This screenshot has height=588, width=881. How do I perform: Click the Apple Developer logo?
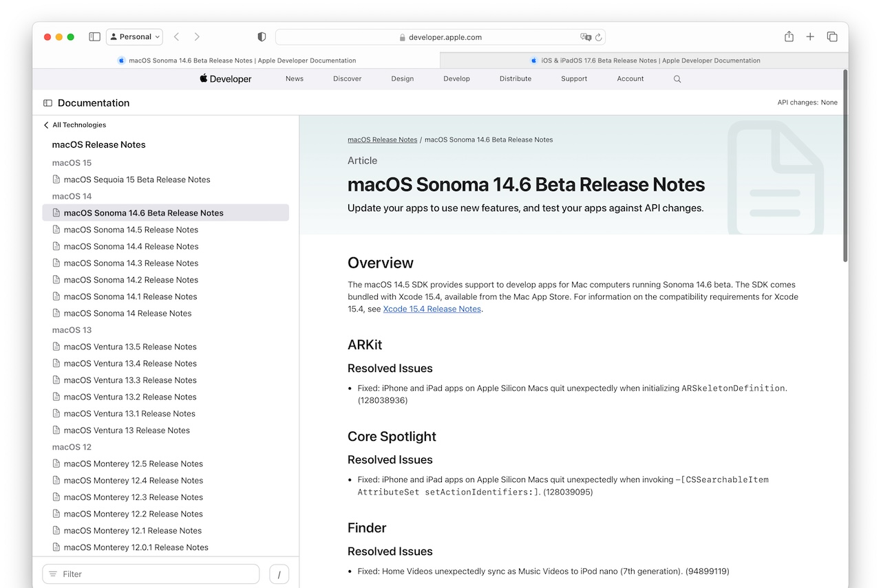coord(226,79)
